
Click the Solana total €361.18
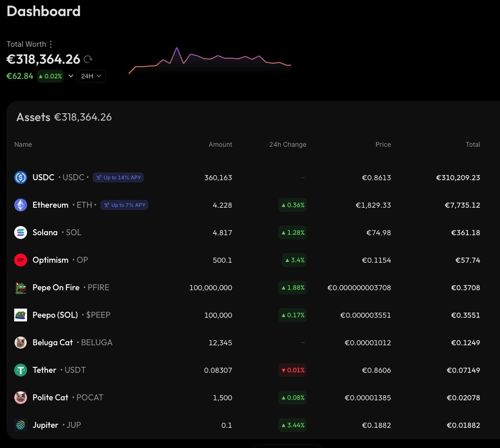tap(466, 232)
